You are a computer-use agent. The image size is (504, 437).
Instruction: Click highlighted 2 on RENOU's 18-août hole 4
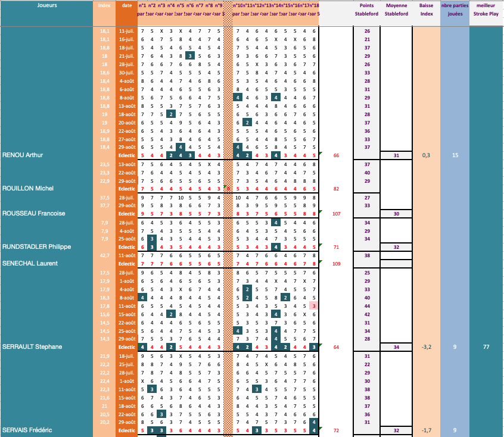[x=171, y=114]
